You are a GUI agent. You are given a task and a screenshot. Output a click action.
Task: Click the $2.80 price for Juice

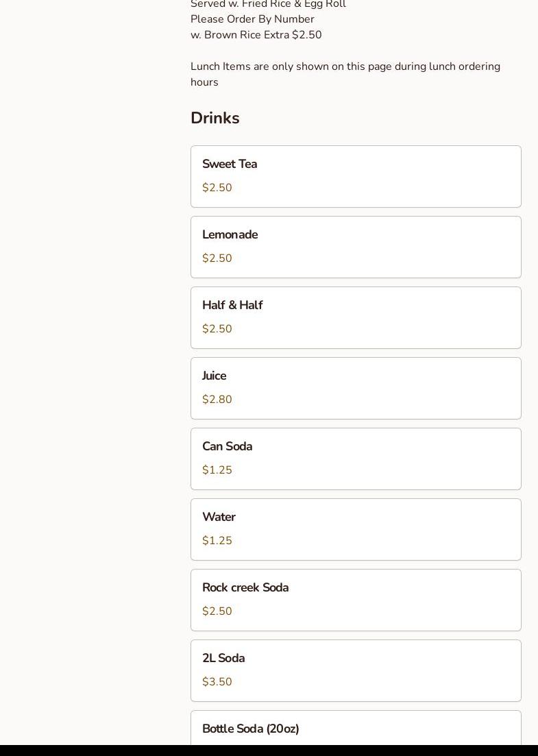[217, 400]
